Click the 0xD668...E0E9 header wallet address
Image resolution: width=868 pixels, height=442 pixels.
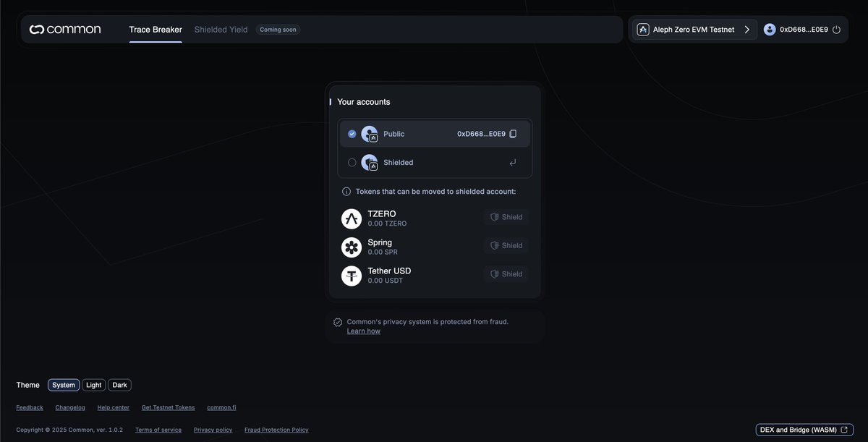pyautogui.click(x=804, y=30)
